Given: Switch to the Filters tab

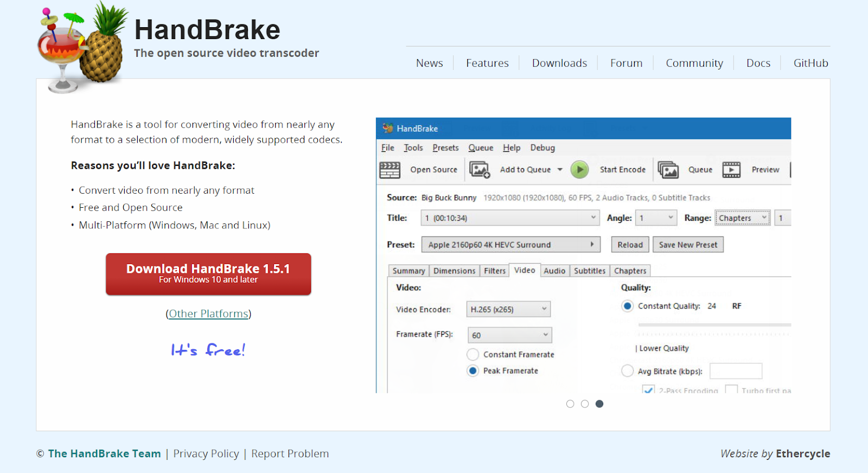Looking at the screenshot, I should 495,271.
